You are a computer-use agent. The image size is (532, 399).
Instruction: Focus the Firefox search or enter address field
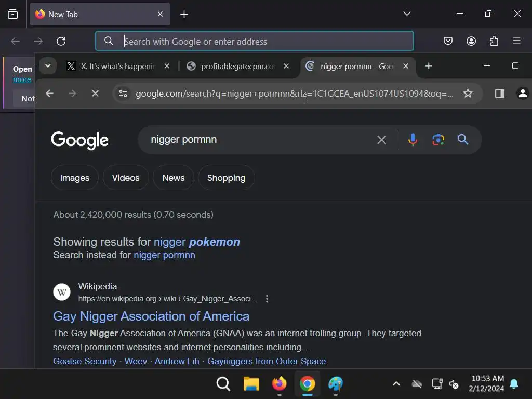pos(255,41)
